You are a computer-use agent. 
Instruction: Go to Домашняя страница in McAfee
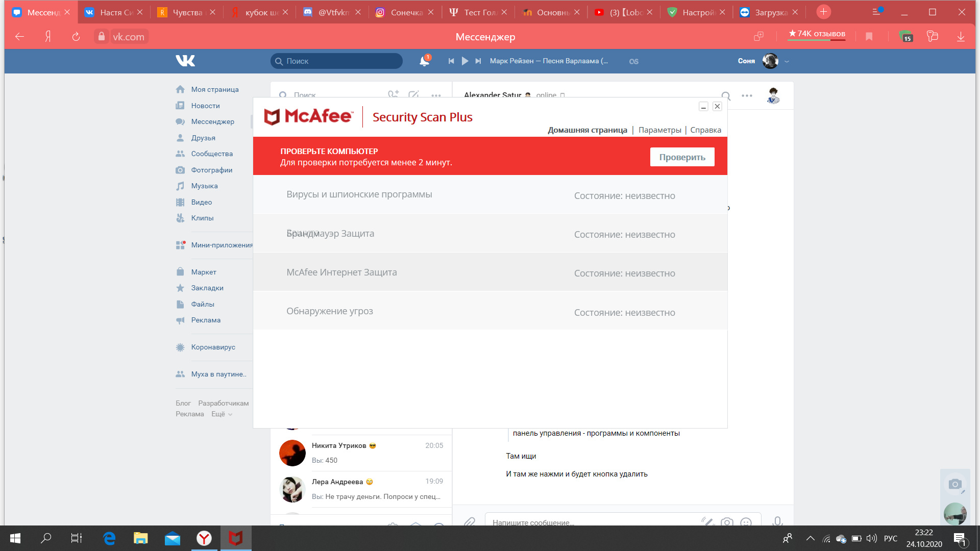587,130
